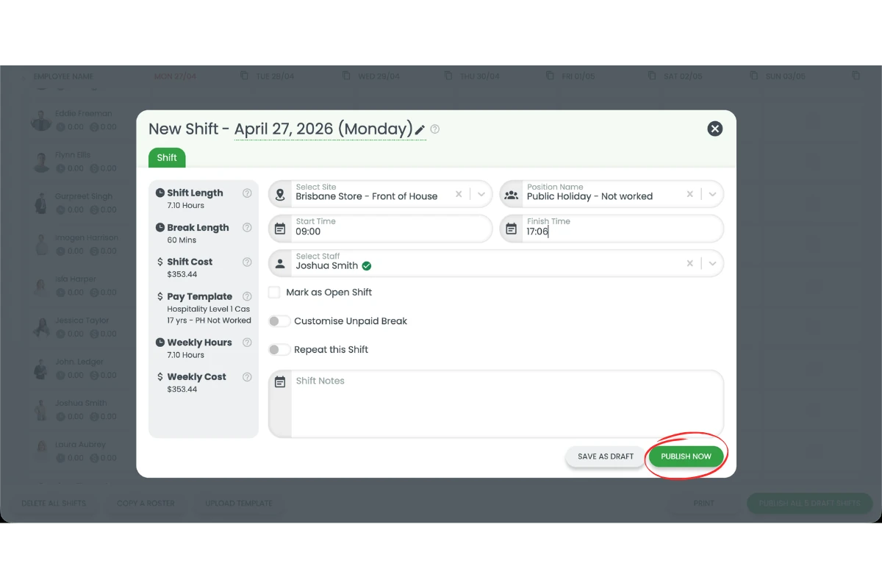The image size is (882, 588).
Task: Toggle Customise Unpaid Break switch
Action: 279,321
